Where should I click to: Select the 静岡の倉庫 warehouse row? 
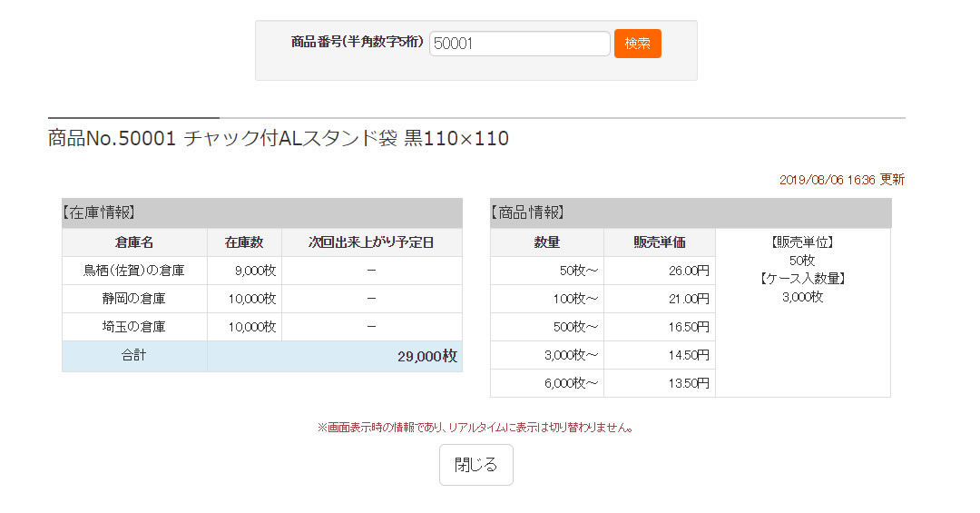(x=262, y=299)
